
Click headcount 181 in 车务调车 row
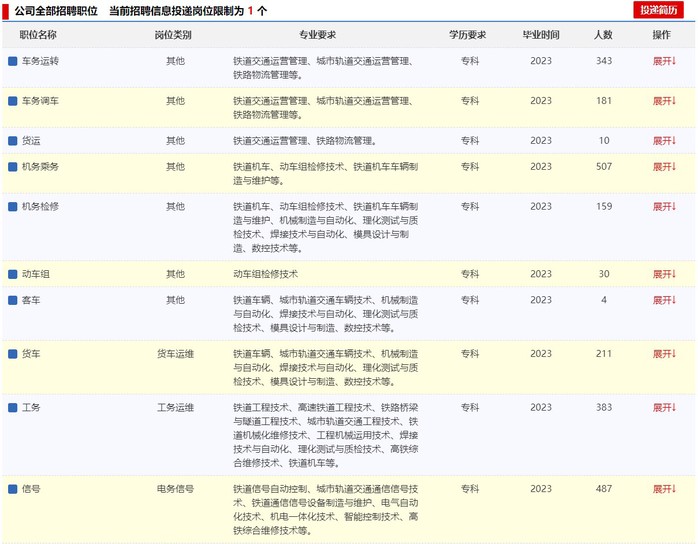point(604,101)
